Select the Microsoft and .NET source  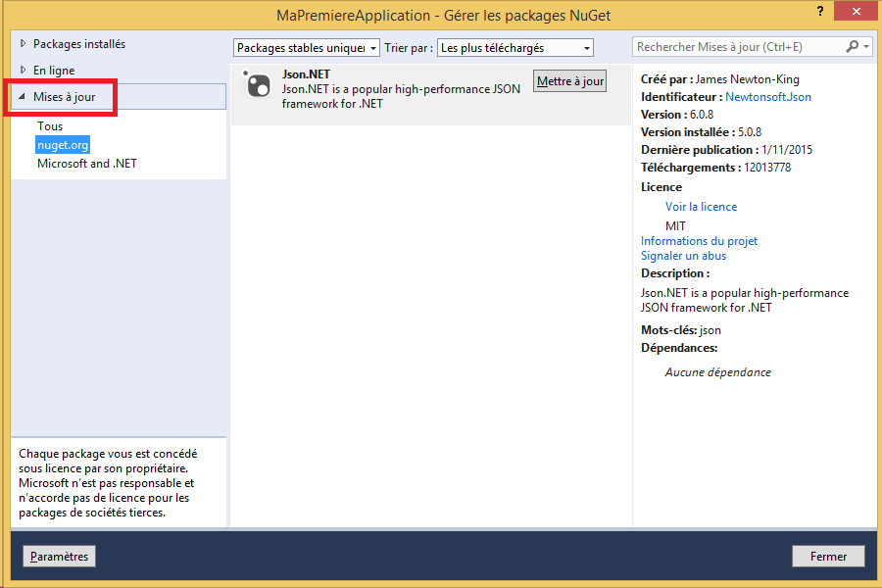pos(86,164)
